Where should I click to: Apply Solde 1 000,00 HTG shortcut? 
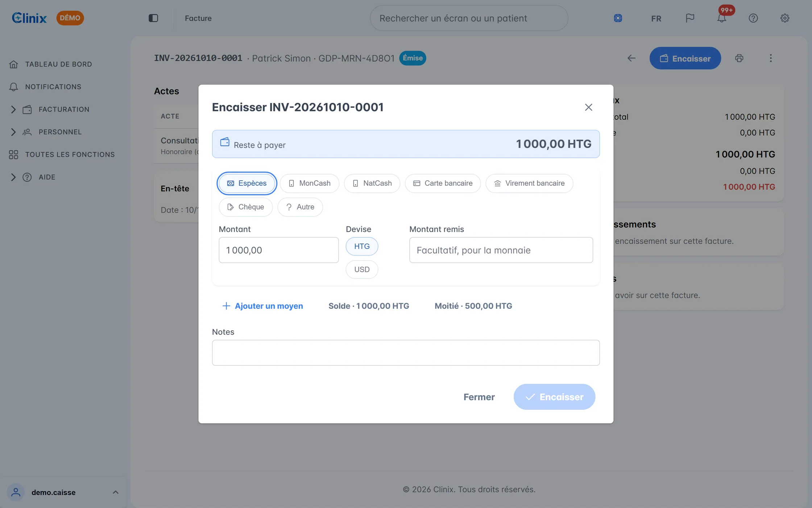point(369,306)
